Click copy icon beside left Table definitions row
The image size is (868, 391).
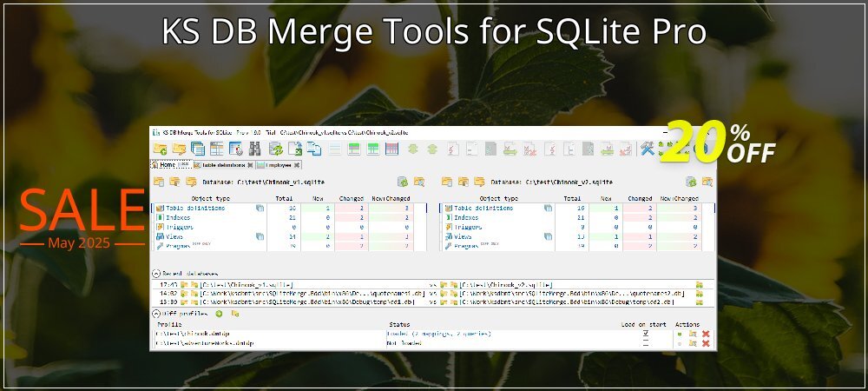tap(260, 209)
